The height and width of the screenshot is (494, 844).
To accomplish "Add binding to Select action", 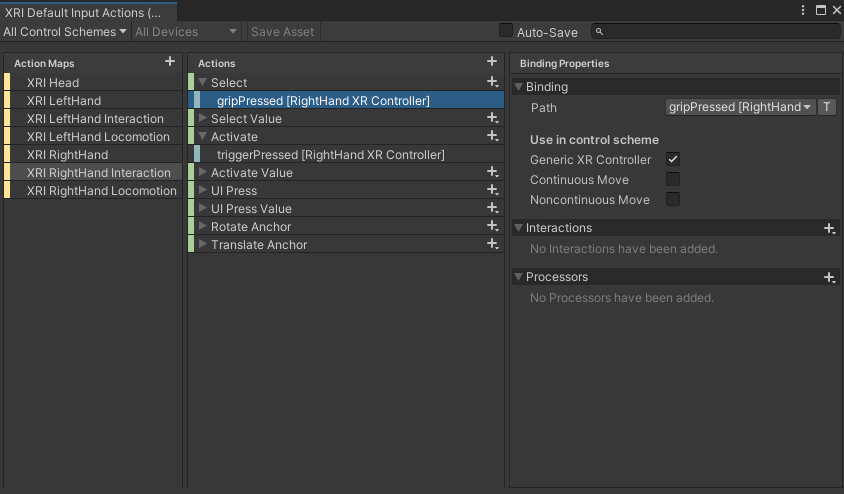I will [493, 82].
